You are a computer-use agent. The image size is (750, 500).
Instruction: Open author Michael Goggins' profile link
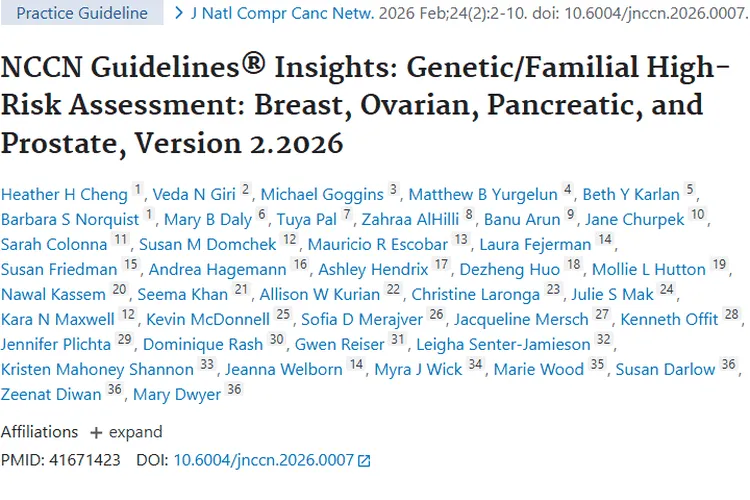click(322, 194)
